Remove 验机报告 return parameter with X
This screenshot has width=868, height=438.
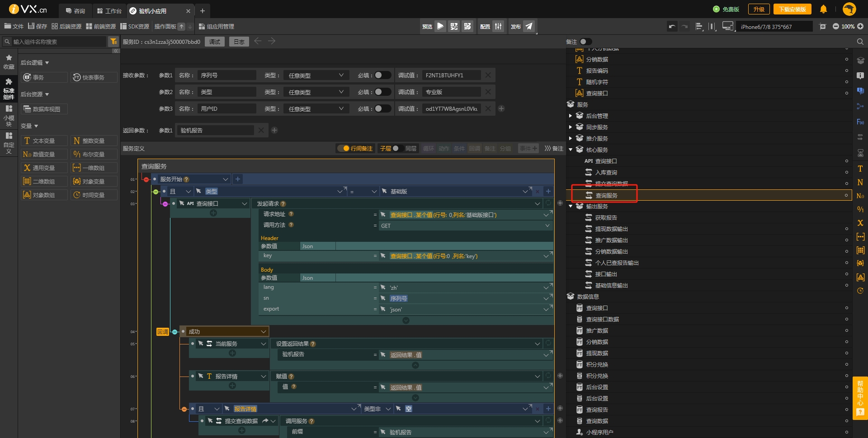(x=261, y=130)
